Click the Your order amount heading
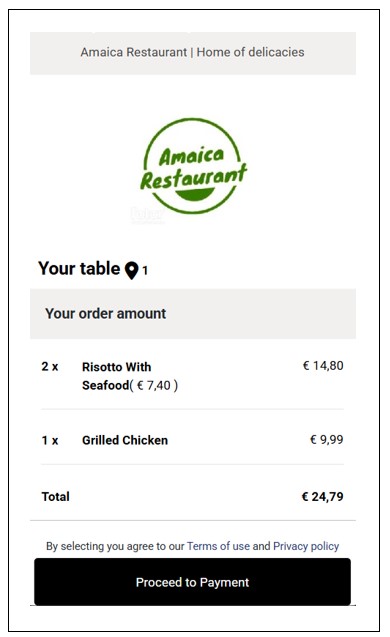Viewport: 390px width, 637px height. point(106,314)
